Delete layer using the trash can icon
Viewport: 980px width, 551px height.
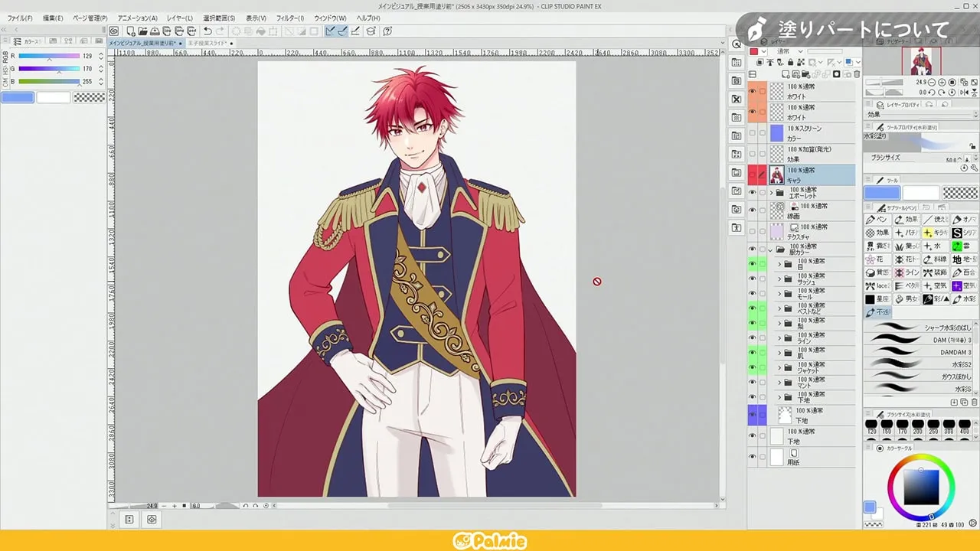tap(856, 74)
